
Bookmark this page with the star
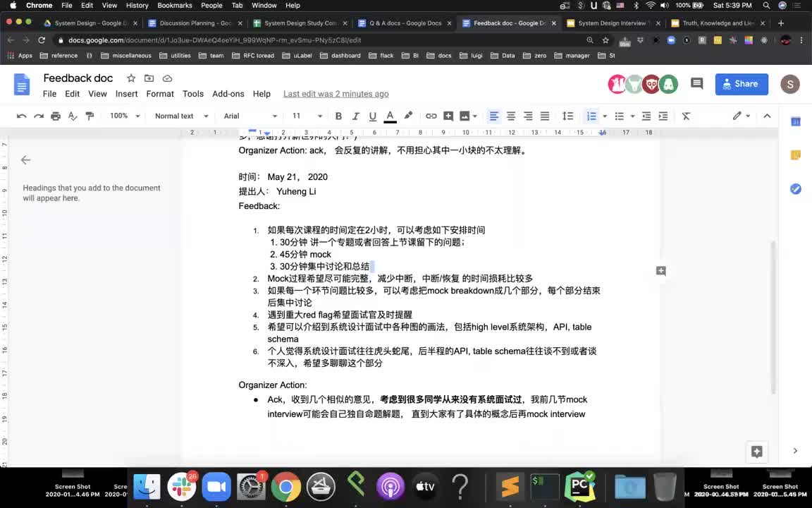click(x=605, y=40)
